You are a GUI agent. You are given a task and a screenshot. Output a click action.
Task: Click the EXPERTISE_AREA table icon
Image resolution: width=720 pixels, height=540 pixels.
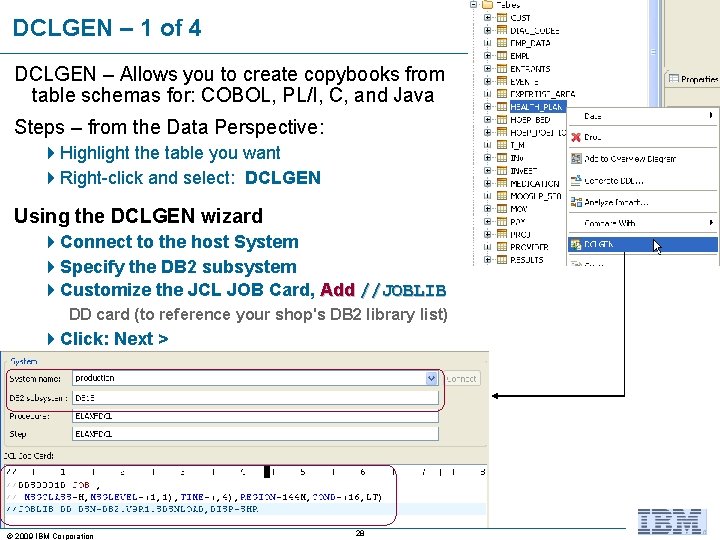click(x=502, y=94)
